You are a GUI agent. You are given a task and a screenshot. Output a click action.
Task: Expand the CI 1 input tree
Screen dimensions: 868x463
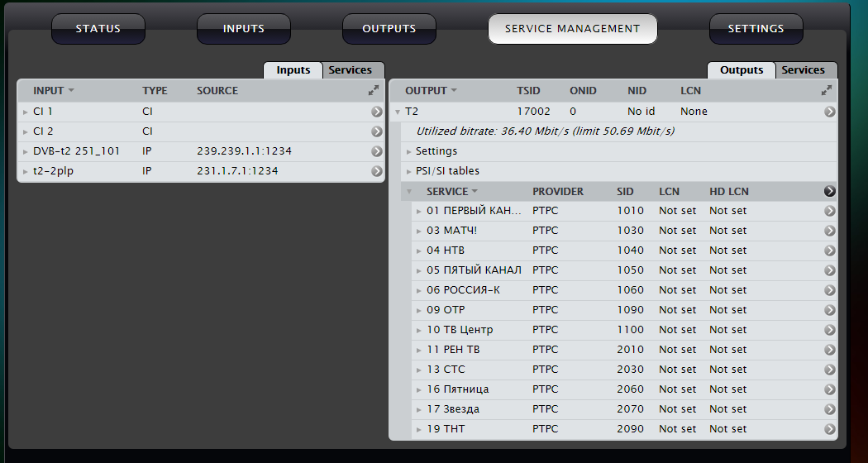(26, 112)
